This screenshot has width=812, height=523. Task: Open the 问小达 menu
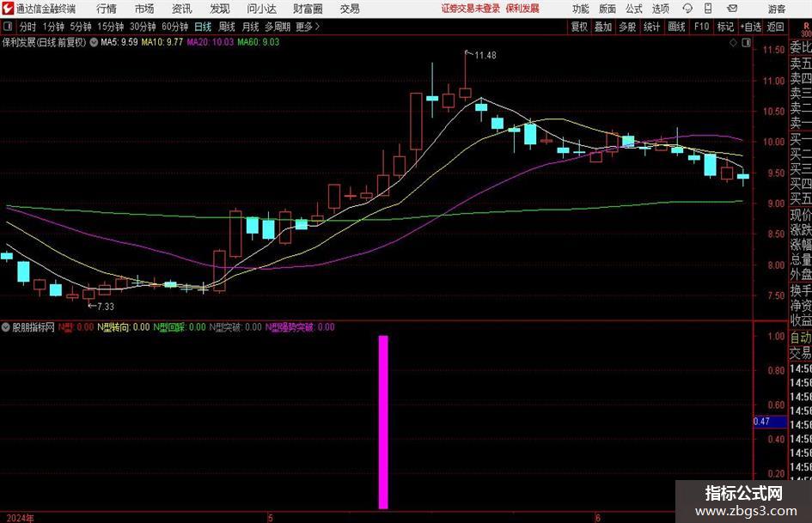(x=261, y=9)
